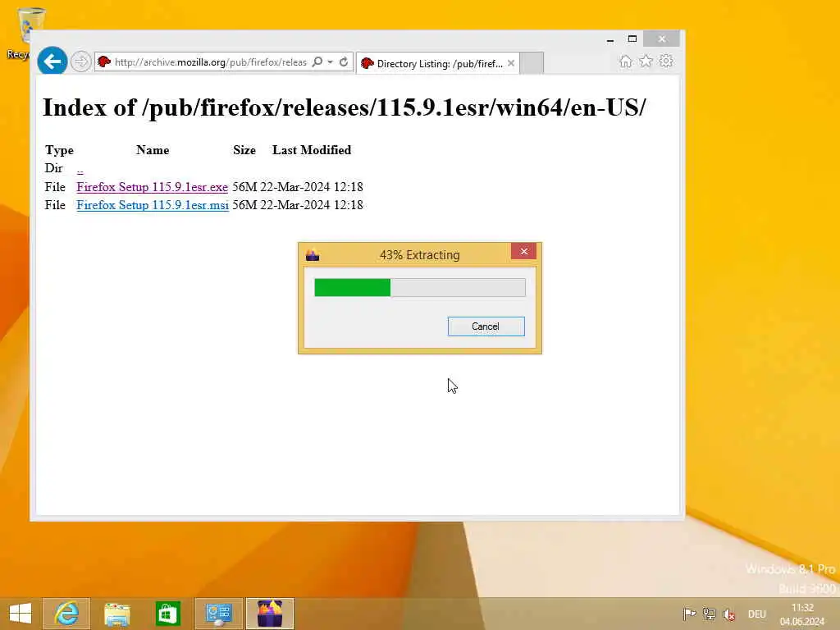840x630 pixels.
Task: Click the 'Last Modified' column header
Action: [312, 150]
